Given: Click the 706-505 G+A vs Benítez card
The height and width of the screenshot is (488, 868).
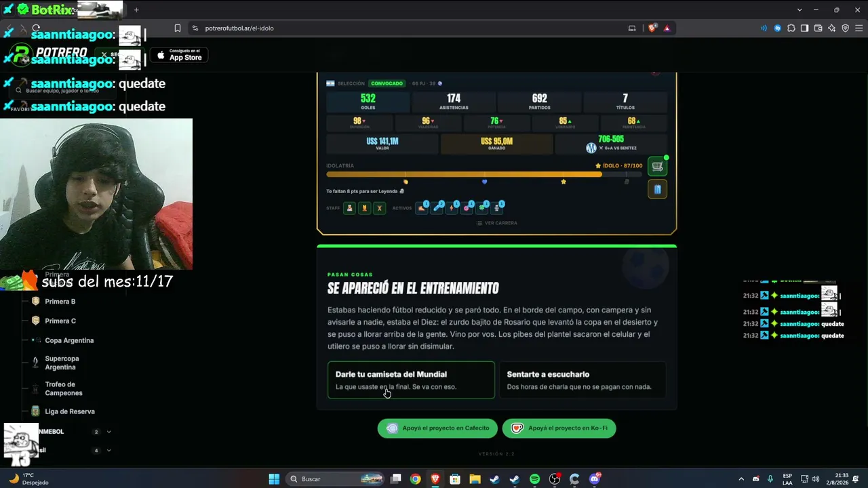Looking at the screenshot, I should click(x=611, y=144).
